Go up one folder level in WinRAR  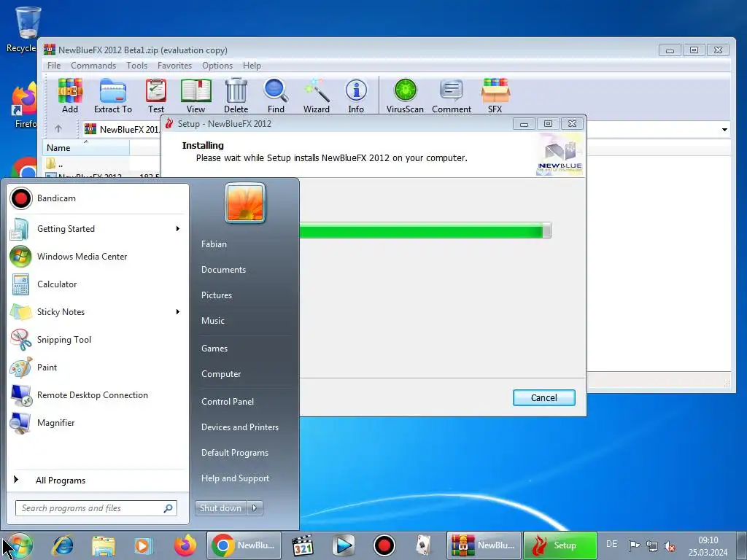[x=58, y=128]
